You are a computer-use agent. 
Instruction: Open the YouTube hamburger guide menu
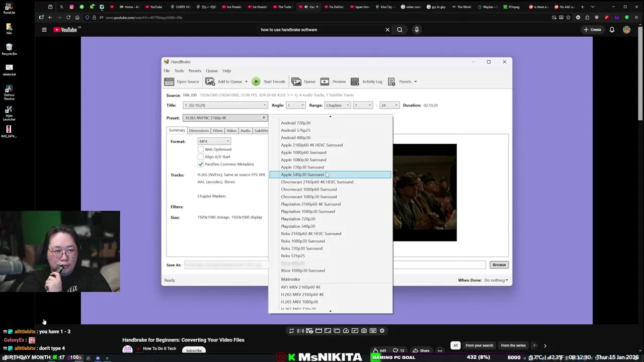(44, 30)
